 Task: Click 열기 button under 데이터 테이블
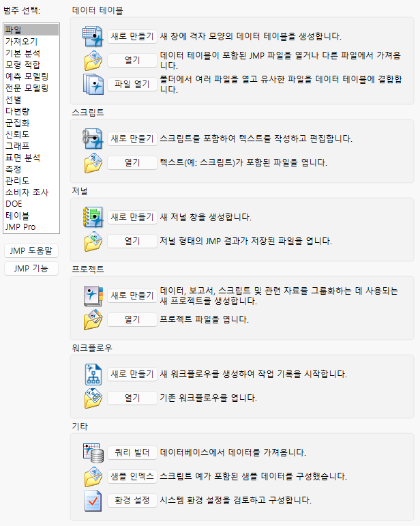click(x=132, y=61)
